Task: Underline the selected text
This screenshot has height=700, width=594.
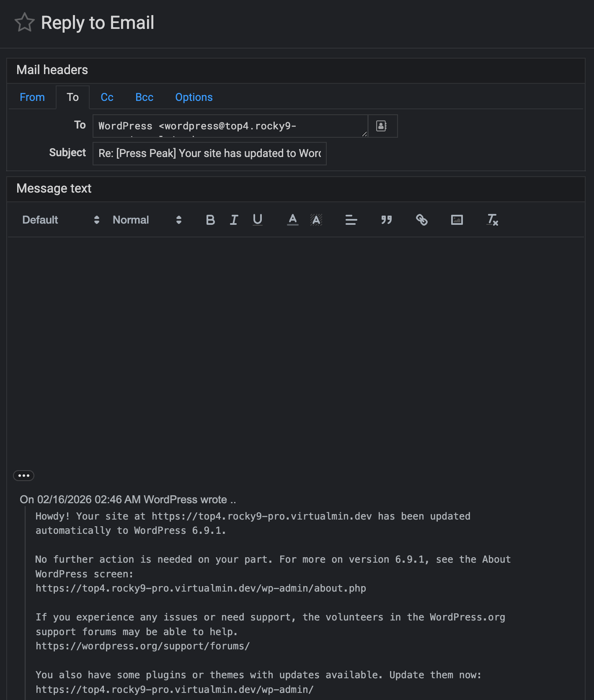Action: coord(258,220)
